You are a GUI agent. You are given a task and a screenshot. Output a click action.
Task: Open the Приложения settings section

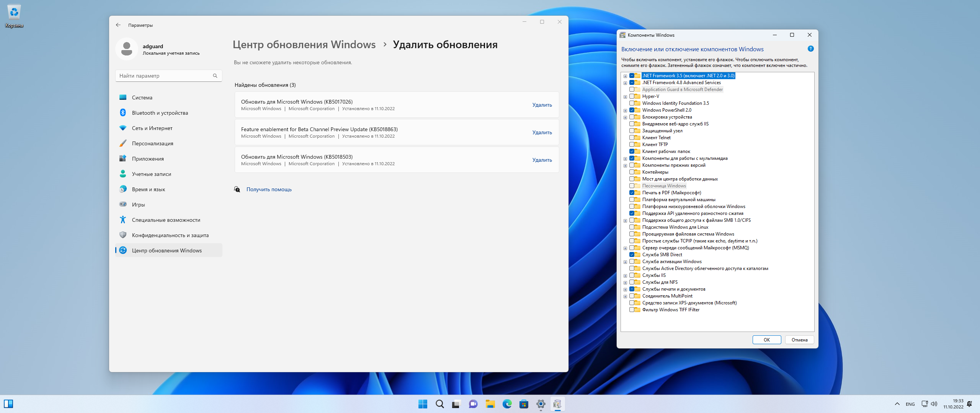click(x=168, y=159)
